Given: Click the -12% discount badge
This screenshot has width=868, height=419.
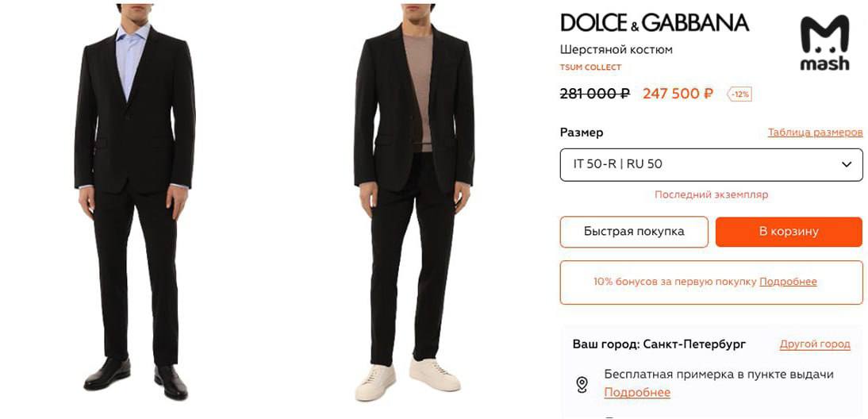Looking at the screenshot, I should click(739, 94).
